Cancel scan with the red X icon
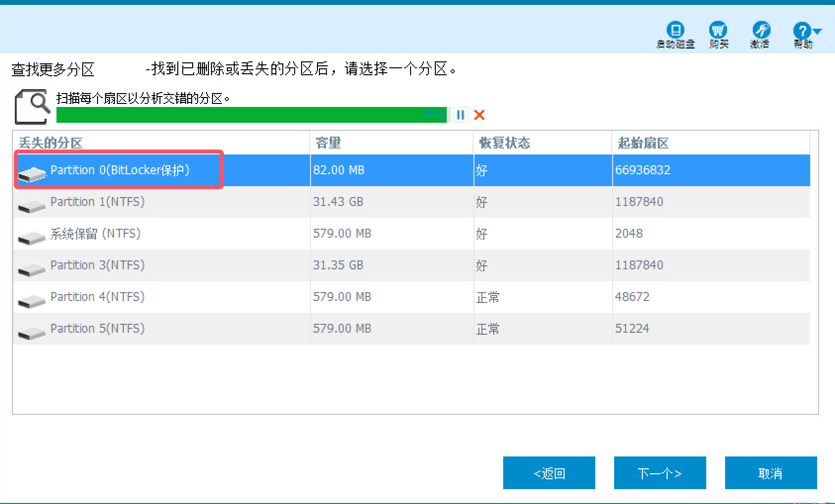The image size is (835, 504). pos(479,115)
